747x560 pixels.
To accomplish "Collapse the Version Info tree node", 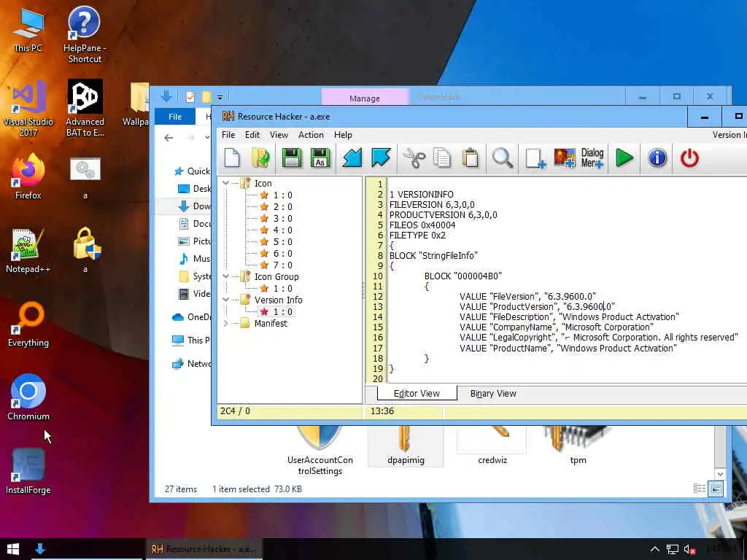I will point(226,300).
